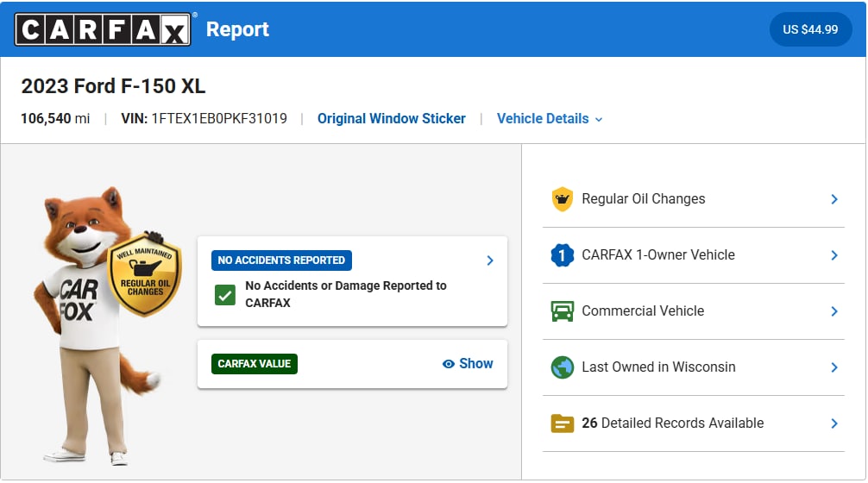Open the Original Window Sticker link
This screenshot has height=483, width=868.
392,118
